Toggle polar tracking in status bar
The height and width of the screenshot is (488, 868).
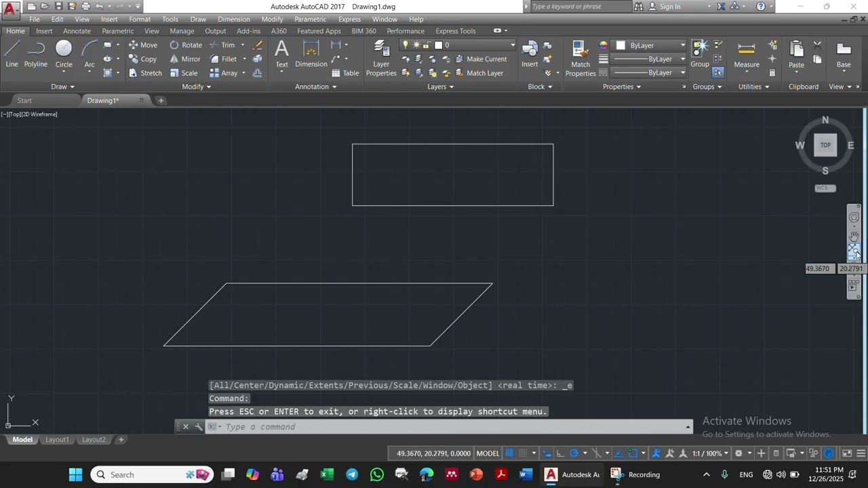[574, 453]
